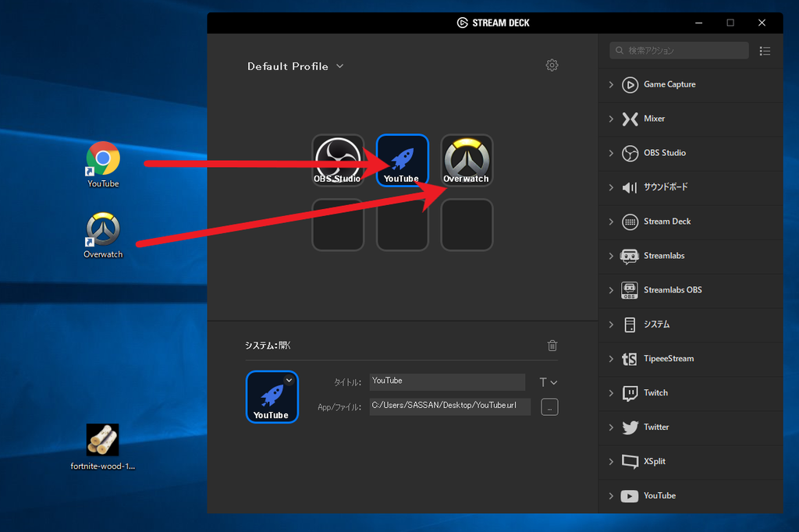Click the YouTube category icon in sidebar
The image size is (799, 532).
click(x=630, y=496)
